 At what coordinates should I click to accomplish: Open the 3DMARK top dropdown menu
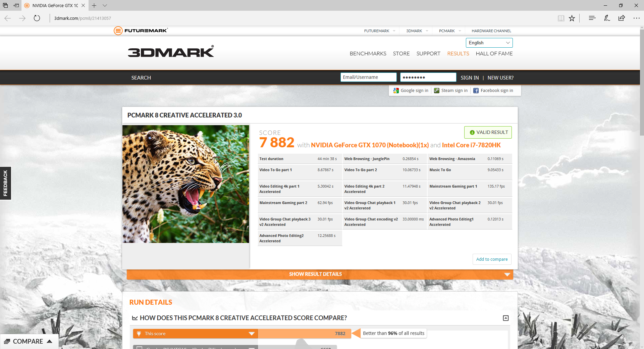tap(417, 31)
